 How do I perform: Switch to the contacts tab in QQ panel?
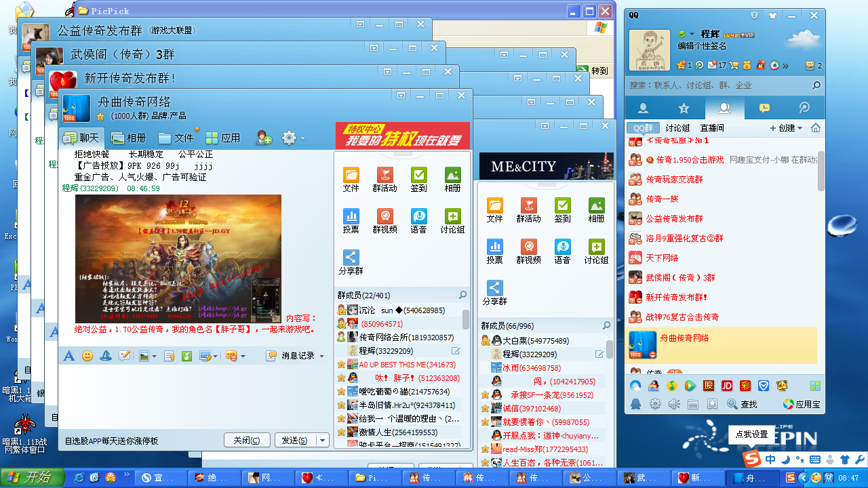pos(644,108)
